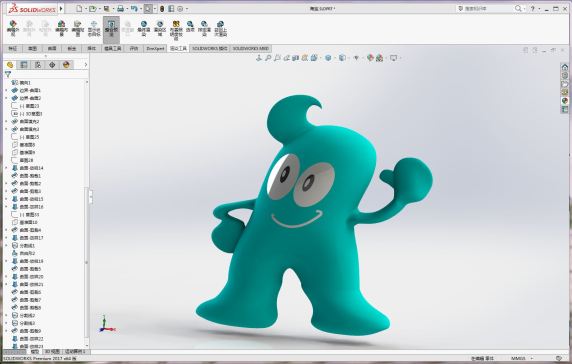
Task: Save the document with the Save icon
Action: tap(107, 8)
